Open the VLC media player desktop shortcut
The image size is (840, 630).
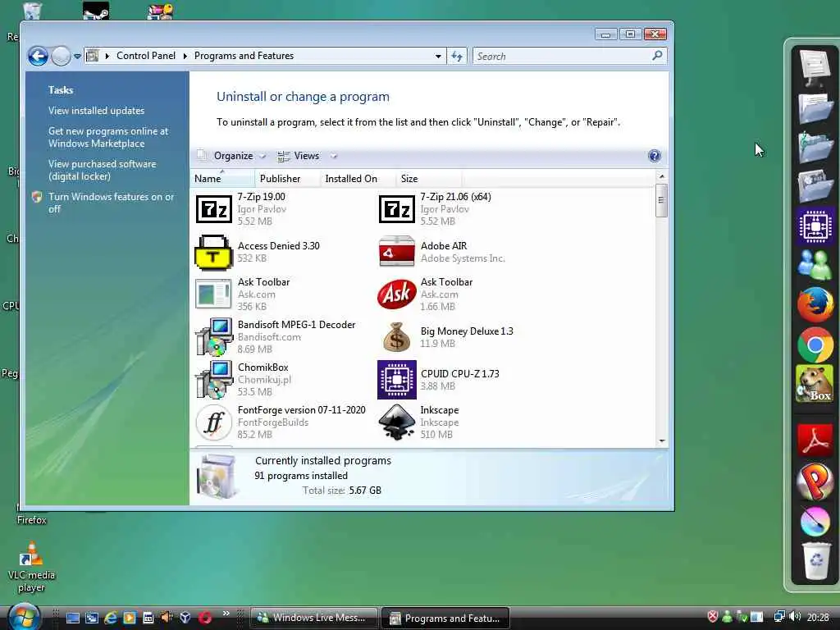pos(31,568)
